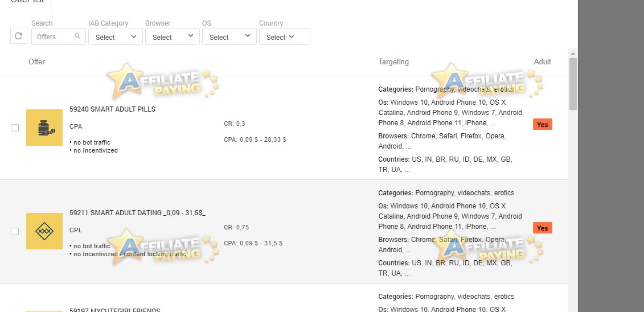The image size is (644, 312).
Task: Click the Yes adult badge for SMART ADULT PILLS
Action: tap(543, 124)
